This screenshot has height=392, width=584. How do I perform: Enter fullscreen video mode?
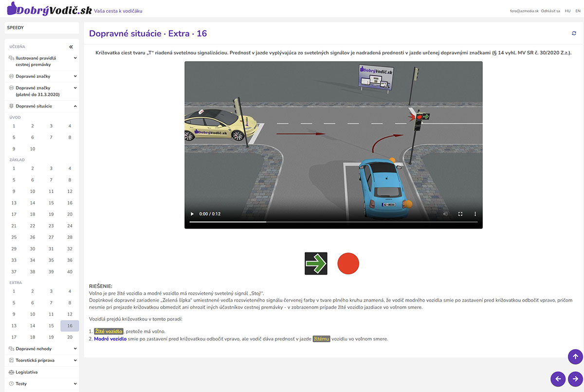pos(460,214)
